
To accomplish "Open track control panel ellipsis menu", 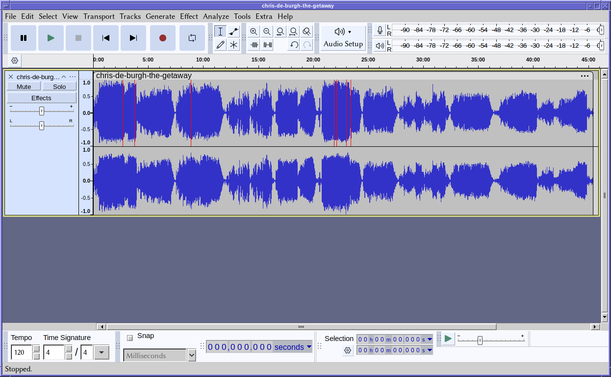I will 72,77.
